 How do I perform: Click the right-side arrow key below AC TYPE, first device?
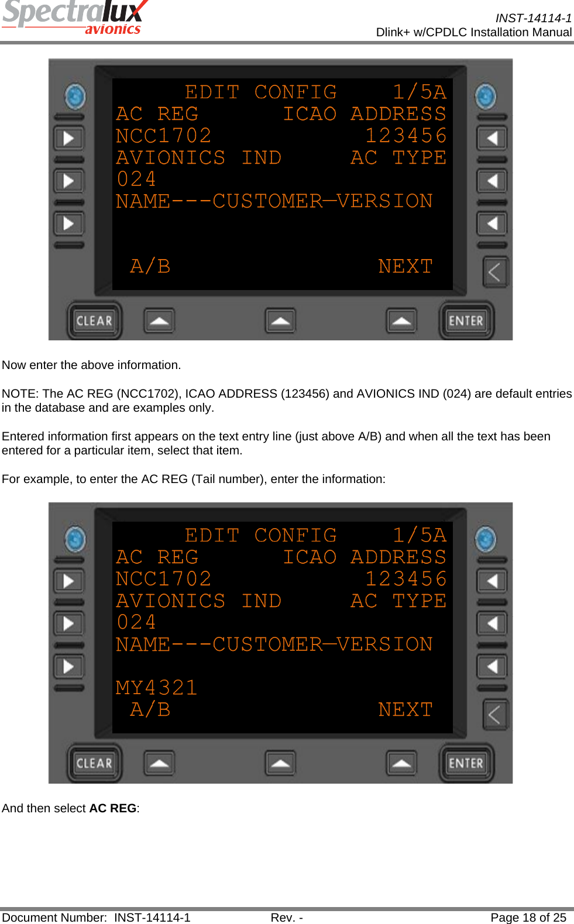[x=492, y=181]
